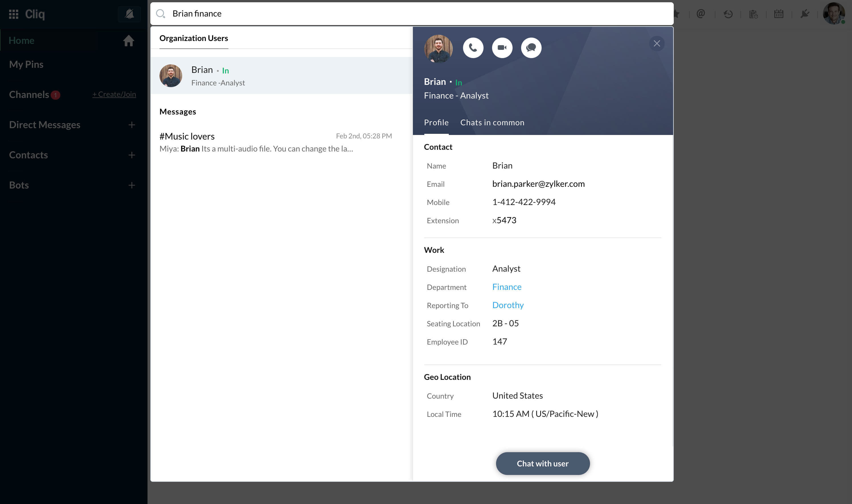Start a video call with Brian

[502, 48]
